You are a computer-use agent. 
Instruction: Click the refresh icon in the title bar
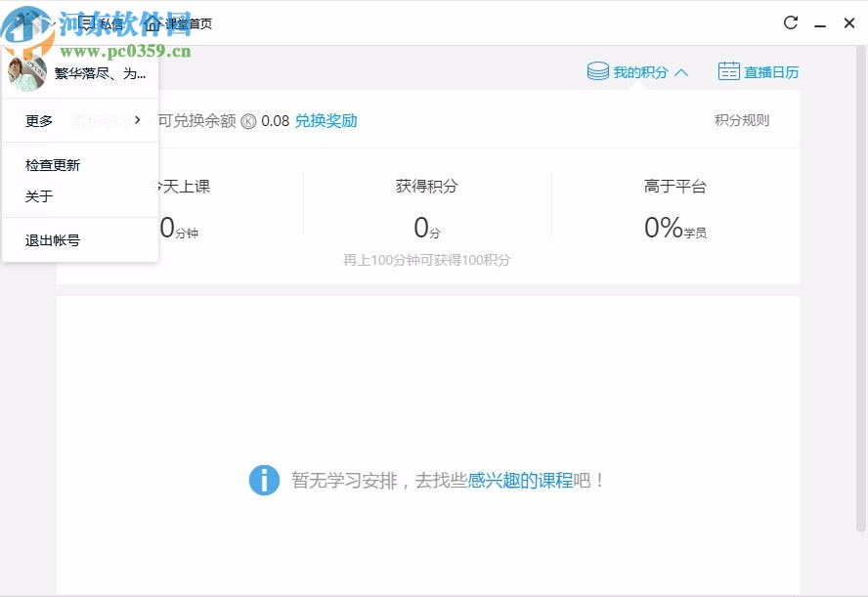[x=792, y=21]
